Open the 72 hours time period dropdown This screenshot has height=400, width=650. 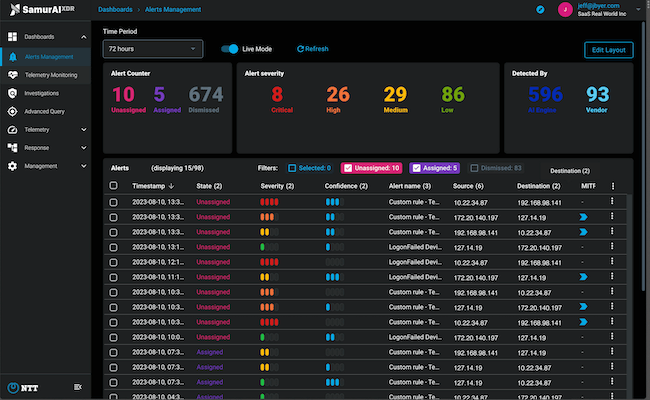click(153, 49)
